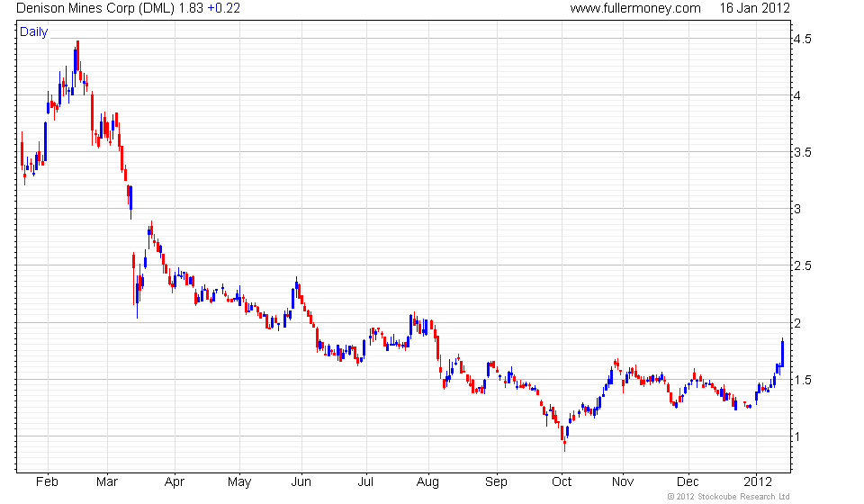Click the Mar month label
Image resolution: width=864 pixels, height=504 pixels.
point(107,482)
